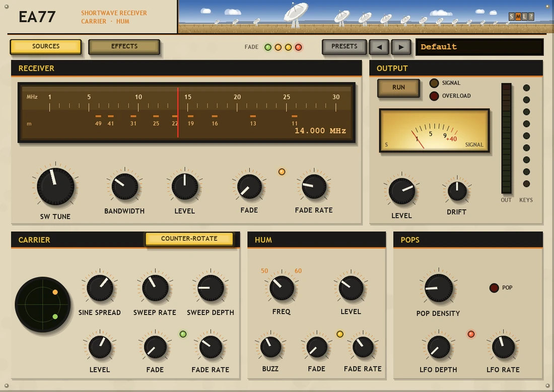Click the Default preset name display
Image resolution: width=554 pixels, height=392 pixels.
[x=479, y=47]
